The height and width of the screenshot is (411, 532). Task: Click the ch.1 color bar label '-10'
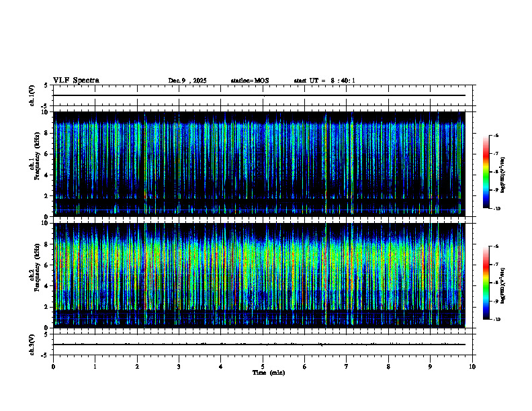[496, 209]
